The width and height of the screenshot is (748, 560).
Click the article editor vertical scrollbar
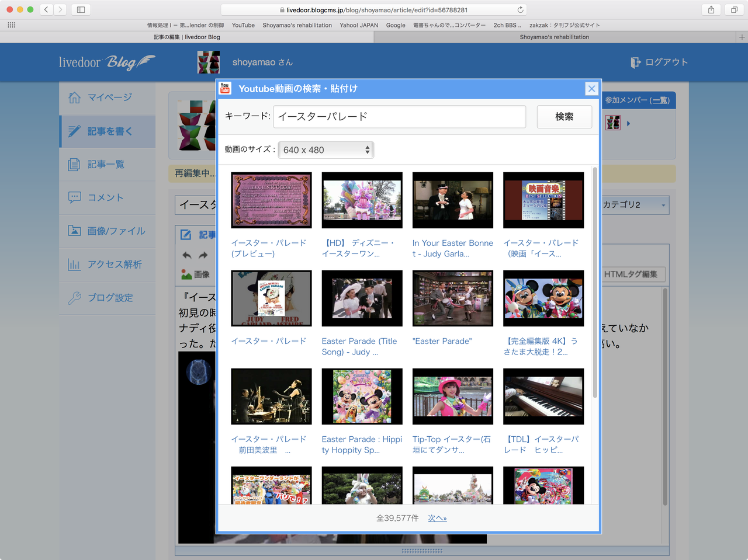pos(665,397)
